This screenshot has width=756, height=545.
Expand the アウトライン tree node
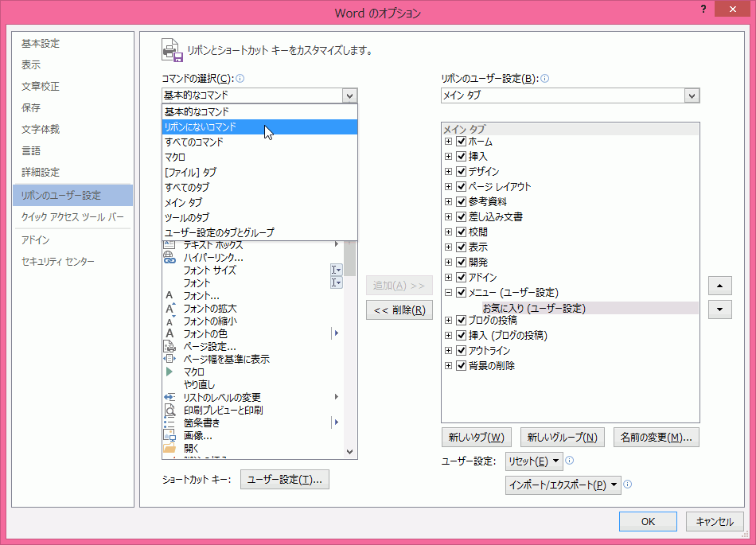[x=448, y=350]
